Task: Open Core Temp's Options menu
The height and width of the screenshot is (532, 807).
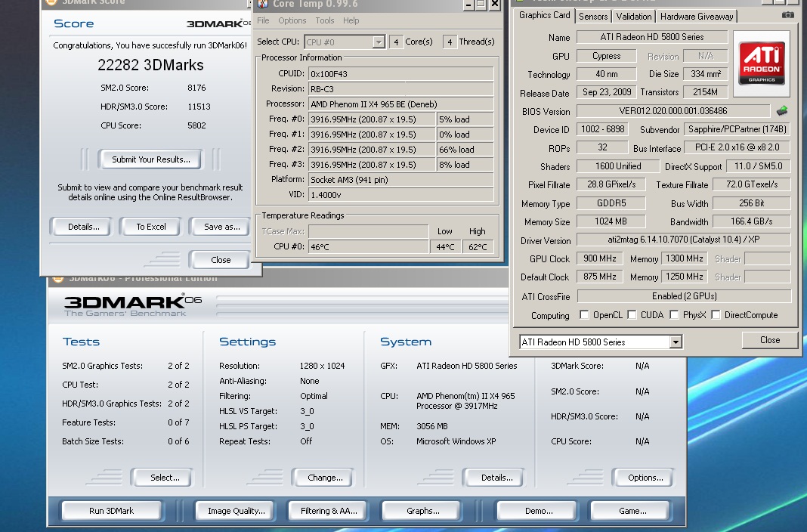Action: [x=292, y=20]
